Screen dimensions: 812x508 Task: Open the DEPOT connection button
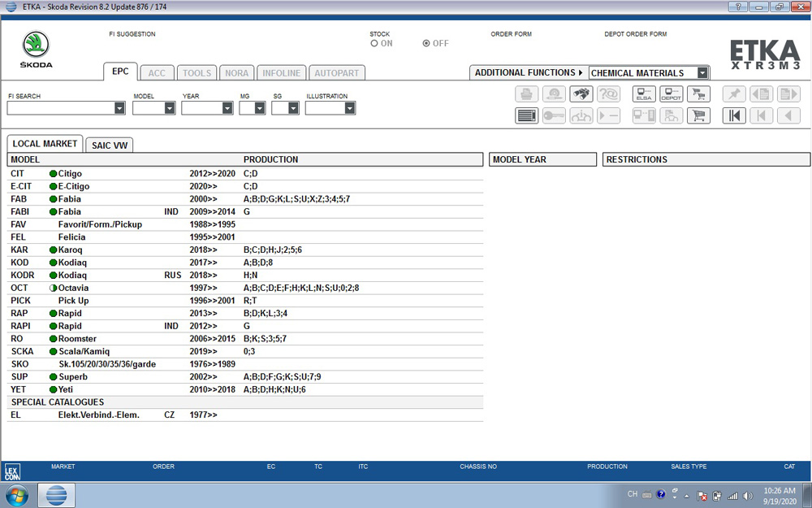tap(672, 93)
